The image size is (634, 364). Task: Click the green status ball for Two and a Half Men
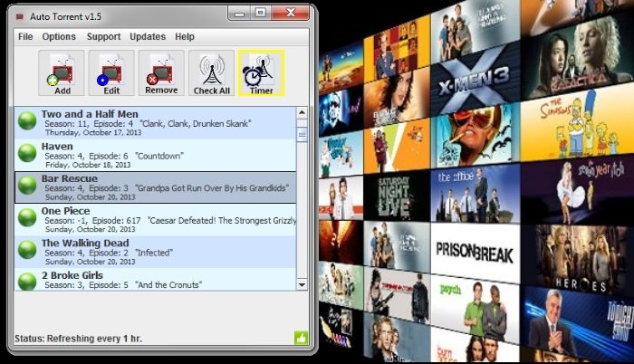coord(27,121)
